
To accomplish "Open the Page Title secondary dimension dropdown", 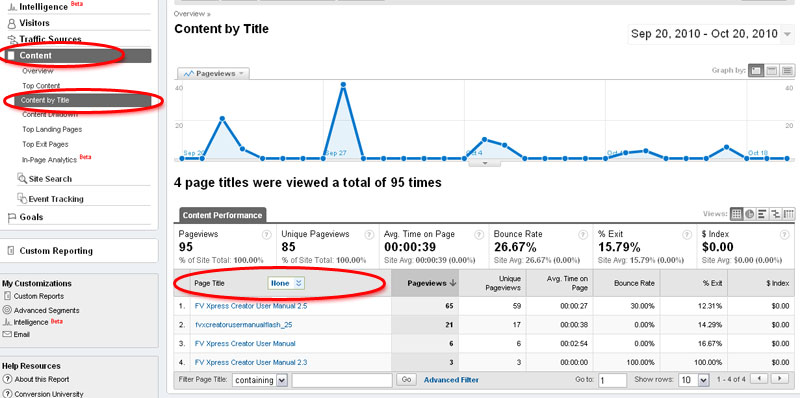I will coord(286,283).
